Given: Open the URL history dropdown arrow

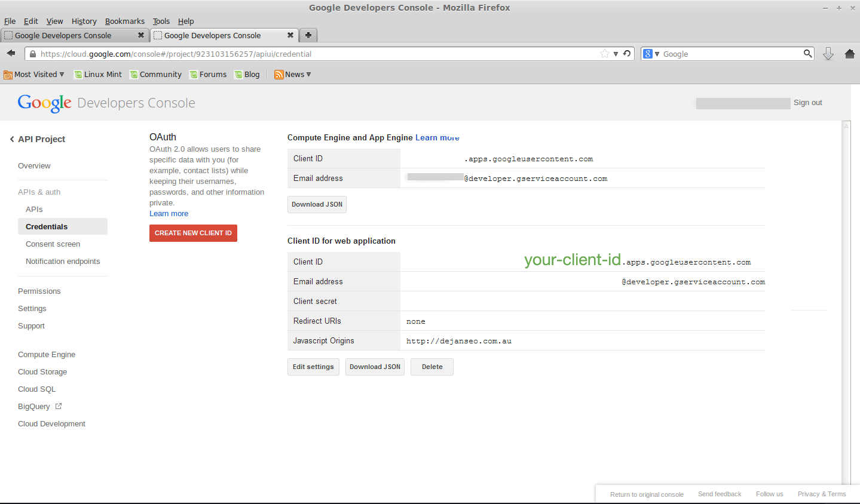Looking at the screenshot, I should [616, 54].
